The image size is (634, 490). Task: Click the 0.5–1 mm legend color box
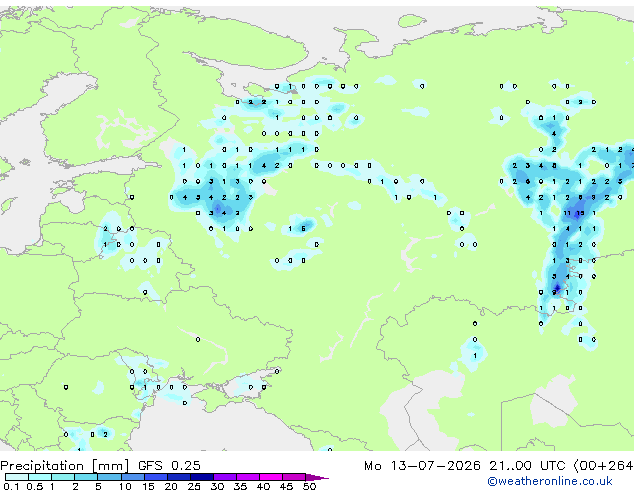[40, 477]
